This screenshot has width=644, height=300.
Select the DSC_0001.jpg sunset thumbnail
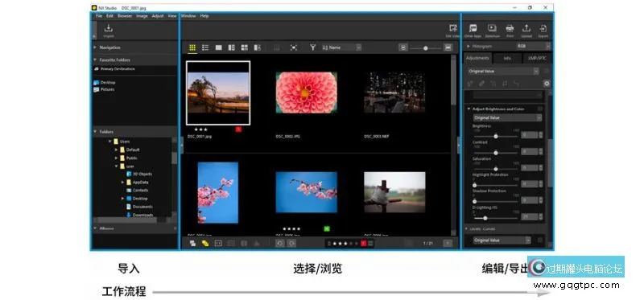pyautogui.click(x=218, y=92)
